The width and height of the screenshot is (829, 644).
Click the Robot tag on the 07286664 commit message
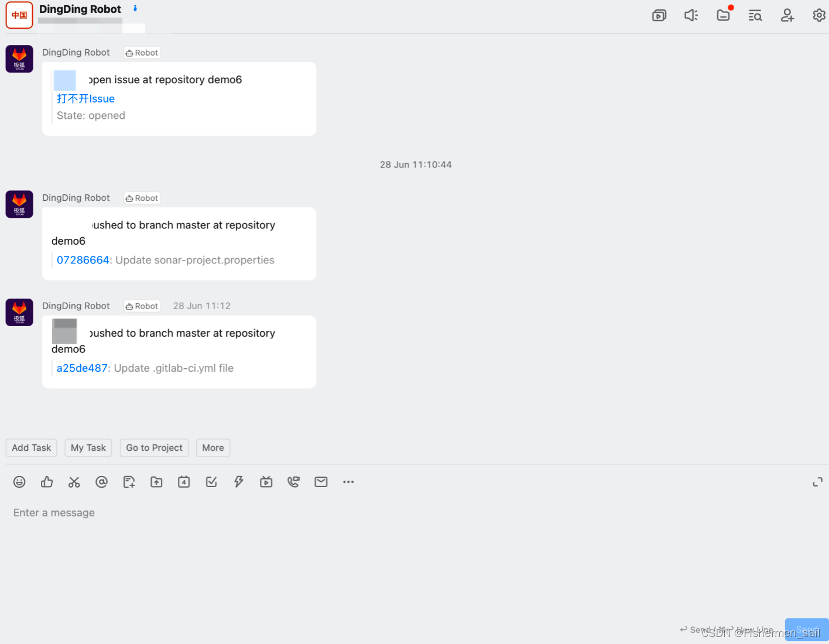click(x=142, y=198)
